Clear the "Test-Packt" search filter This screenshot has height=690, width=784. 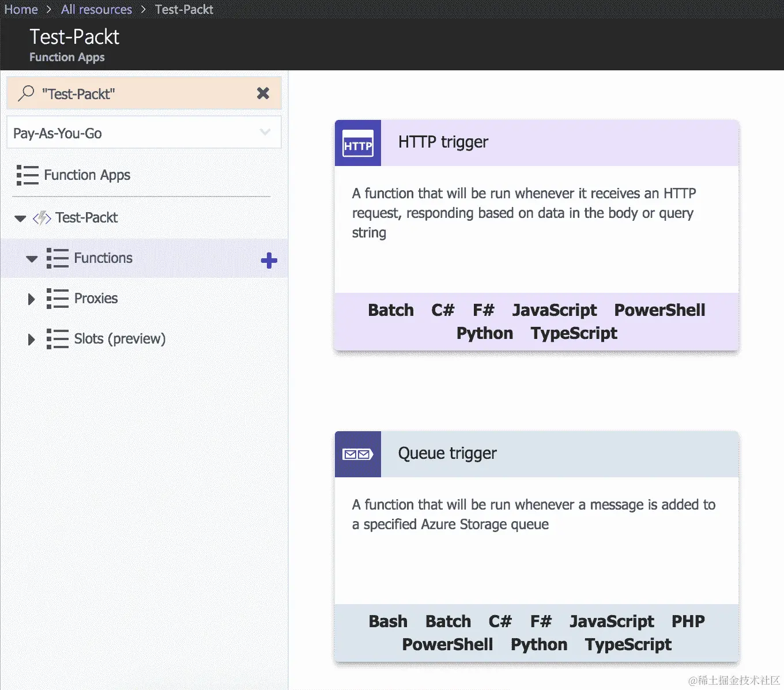tap(263, 93)
